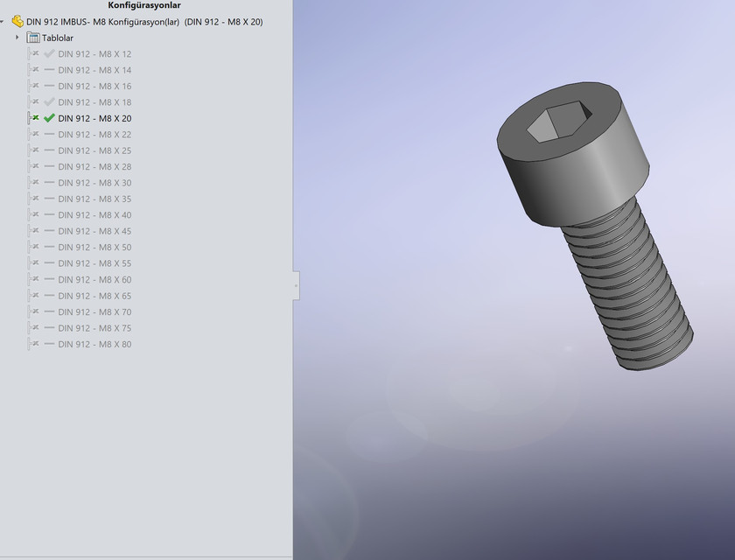Select the DIN 912 - M8 X 25 configuration
Screen dimensions: 735x560
coord(94,150)
